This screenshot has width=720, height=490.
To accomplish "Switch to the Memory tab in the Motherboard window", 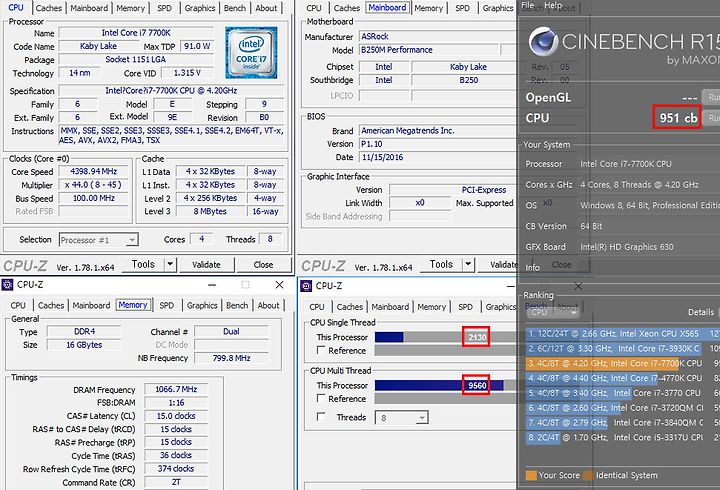I will click(428, 8).
